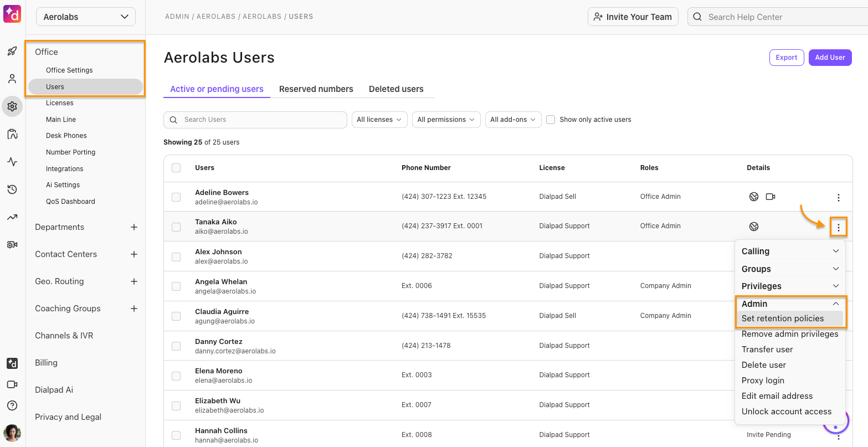Click the plus icon next to Geo. Routing
The height and width of the screenshot is (447, 868).
pyautogui.click(x=134, y=281)
